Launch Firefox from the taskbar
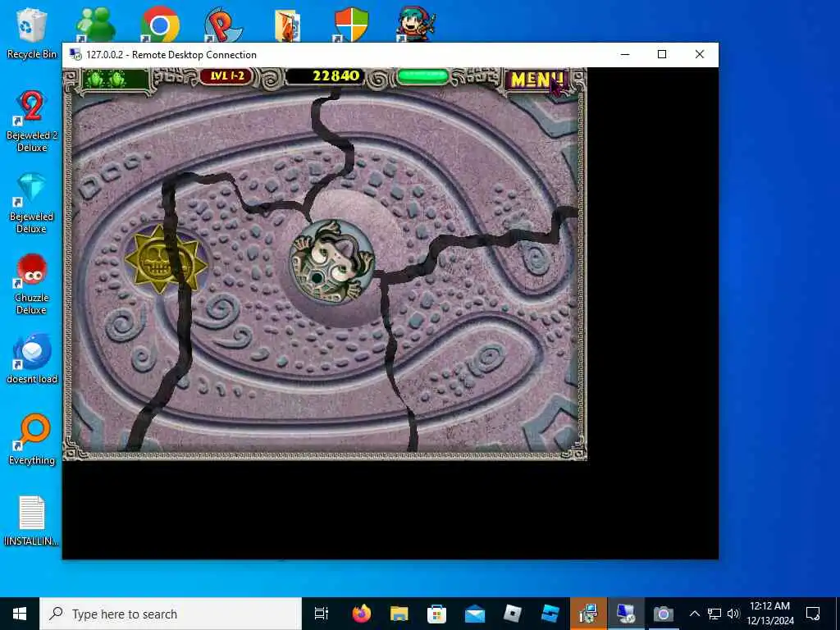 (362, 614)
